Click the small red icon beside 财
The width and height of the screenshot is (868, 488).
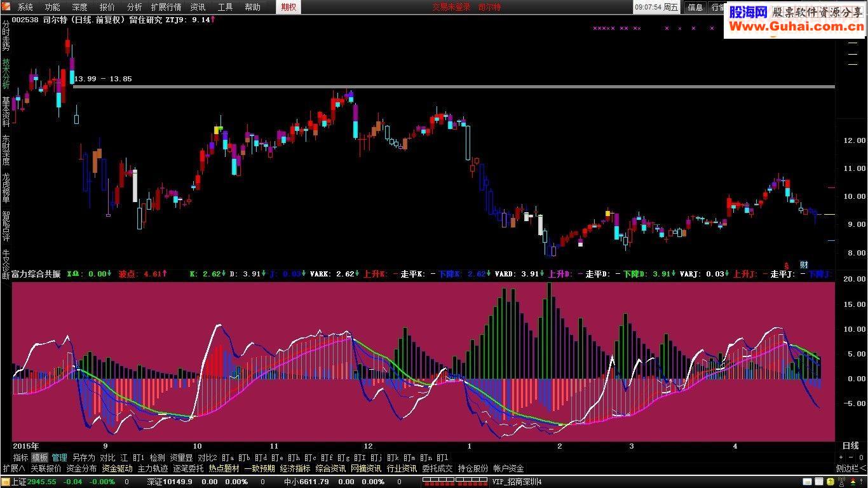786,265
